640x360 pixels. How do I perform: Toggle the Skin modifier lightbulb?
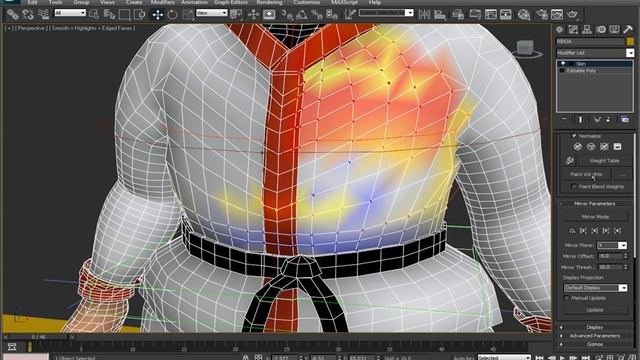563,64
